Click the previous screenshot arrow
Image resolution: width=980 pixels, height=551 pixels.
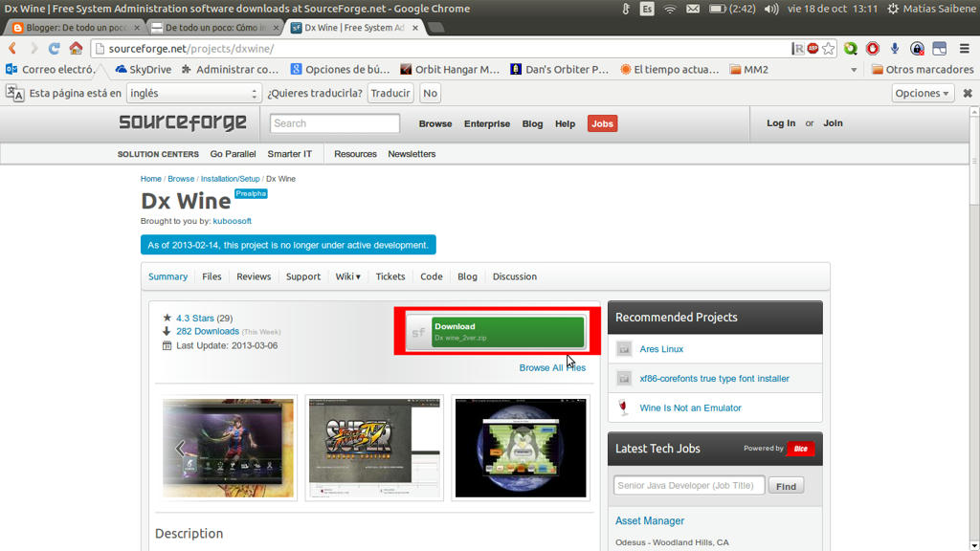(x=180, y=448)
